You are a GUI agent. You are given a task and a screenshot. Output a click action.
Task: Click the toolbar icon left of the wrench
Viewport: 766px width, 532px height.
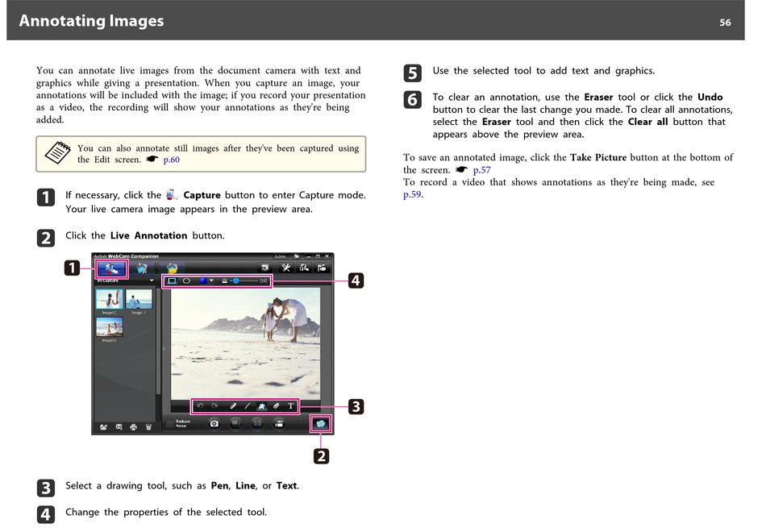[264, 268]
